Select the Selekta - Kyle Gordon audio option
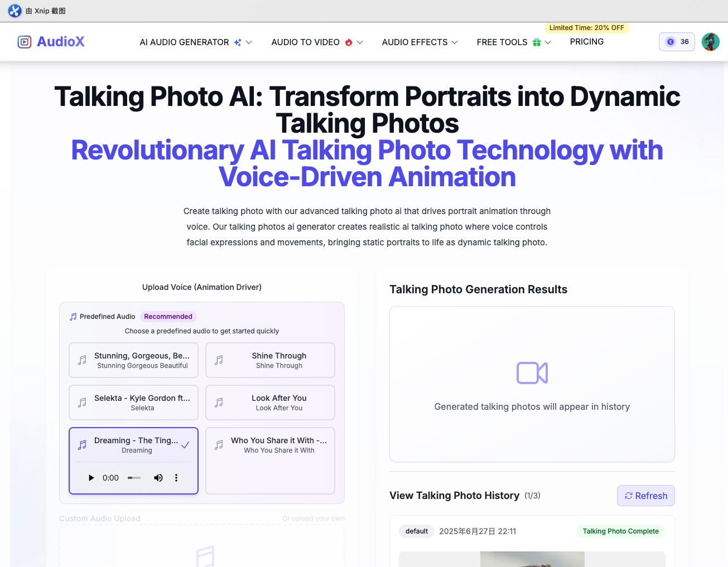Image resolution: width=728 pixels, height=567 pixels. 133,402
